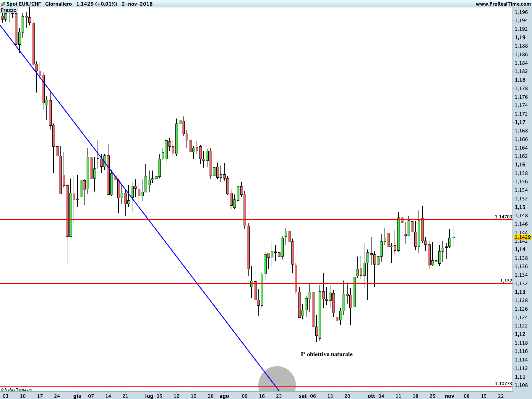532x399 pixels.
Task: Click the 'ott' month label on time axis
Action: [x=371, y=396]
